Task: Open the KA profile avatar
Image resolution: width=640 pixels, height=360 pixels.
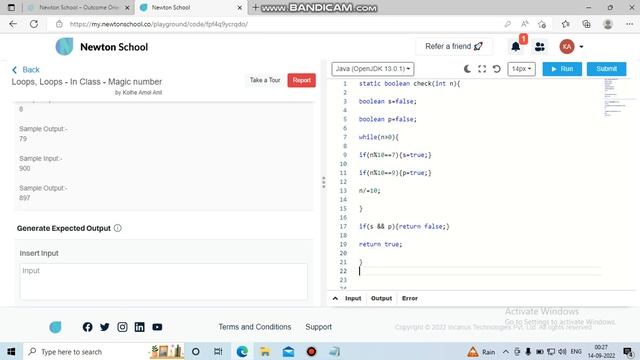Action: [x=567, y=47]
